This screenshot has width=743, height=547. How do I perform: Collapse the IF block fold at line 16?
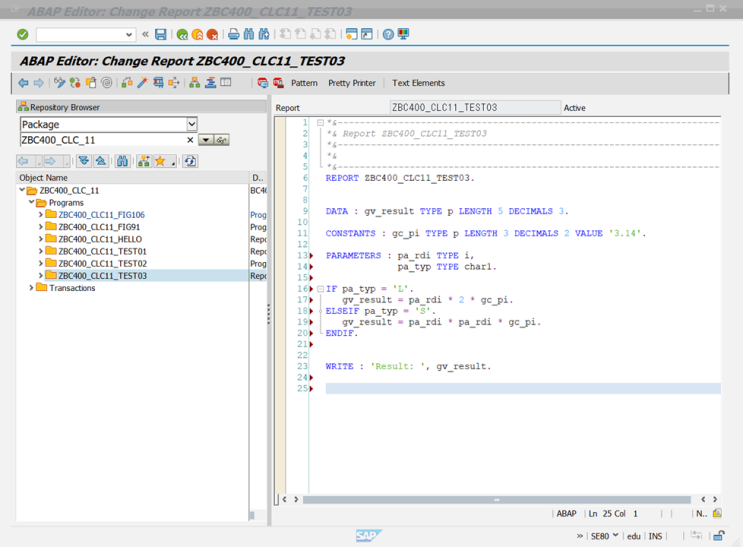pyautogui.click(x=320, y=289)
